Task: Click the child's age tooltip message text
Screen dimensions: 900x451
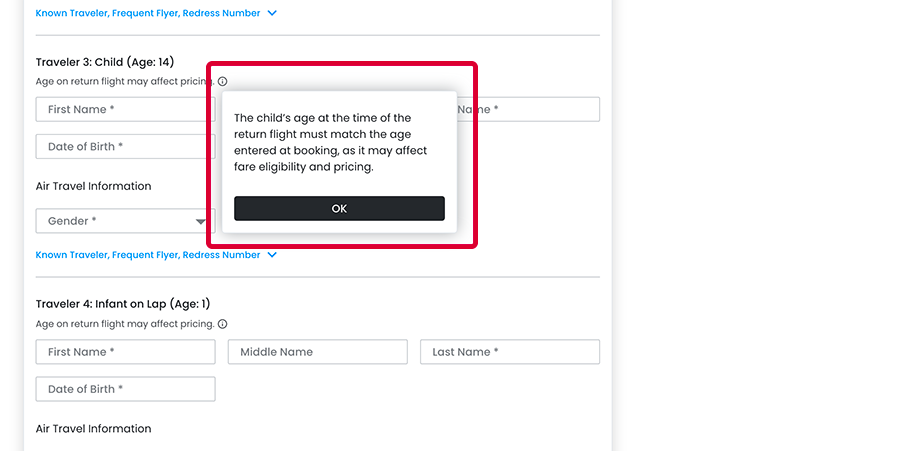Action: 331,142
